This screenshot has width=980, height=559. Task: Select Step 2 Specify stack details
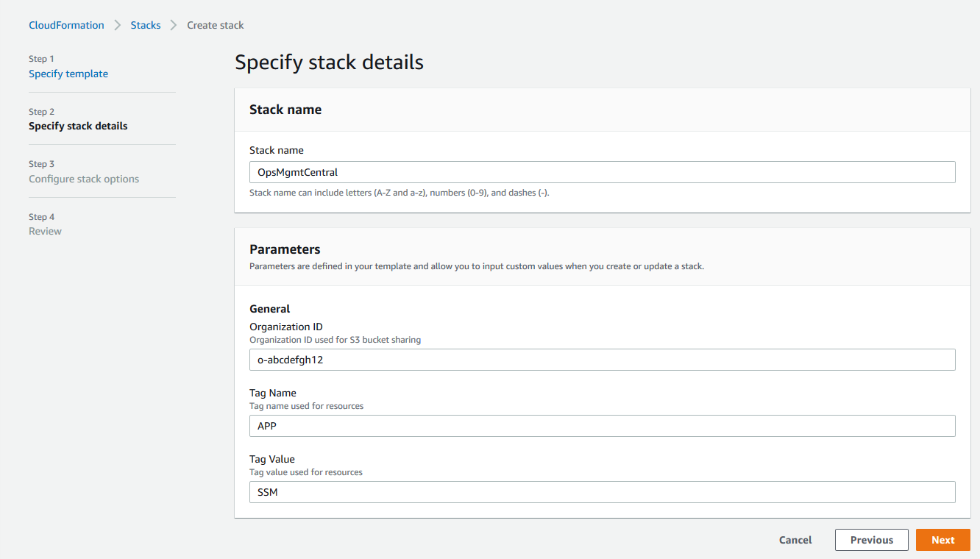[x=78, y=126]
